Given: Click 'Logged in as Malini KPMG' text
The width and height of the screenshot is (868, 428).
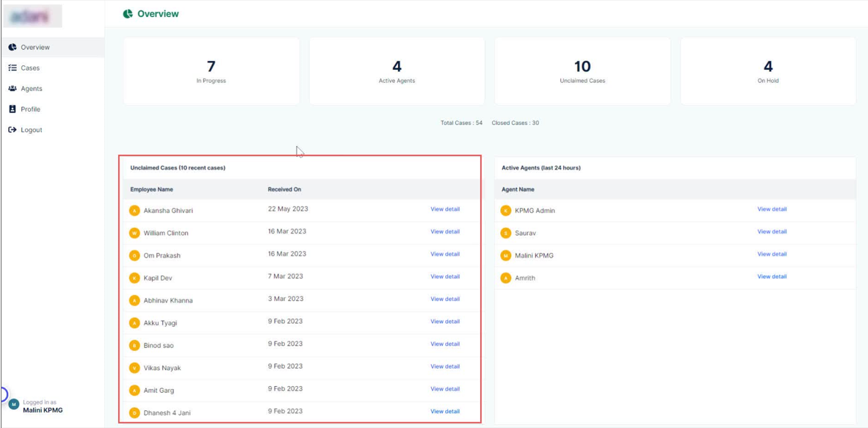Looking at the screenshot, I should pyautogui.click(x=42, y=407).
